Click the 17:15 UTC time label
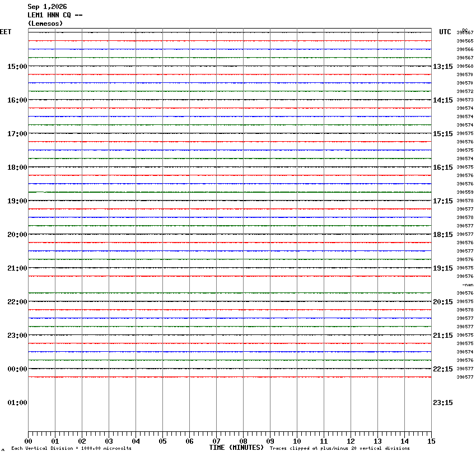Viewport: 476px width, 456px height. click(x=442, y=201)
